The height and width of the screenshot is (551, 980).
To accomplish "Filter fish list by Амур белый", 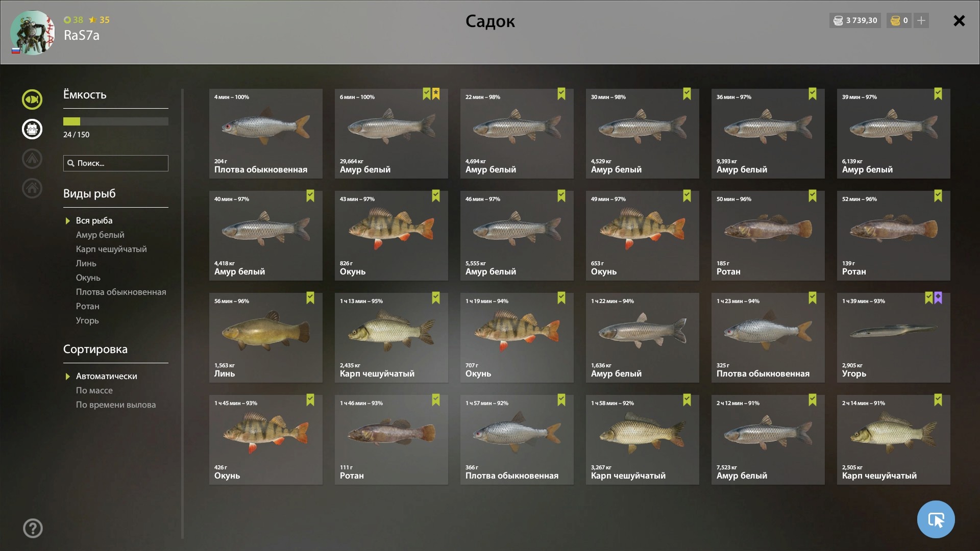I will (100, 235).
